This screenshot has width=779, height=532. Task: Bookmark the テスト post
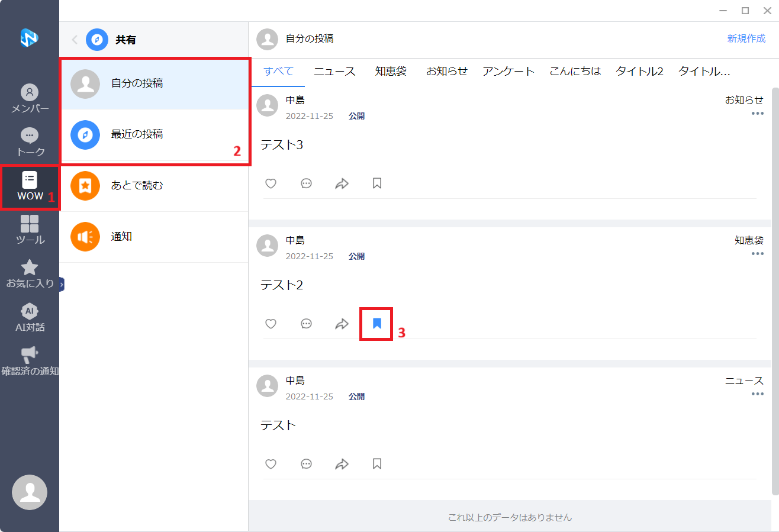click(x=376, y=464)
